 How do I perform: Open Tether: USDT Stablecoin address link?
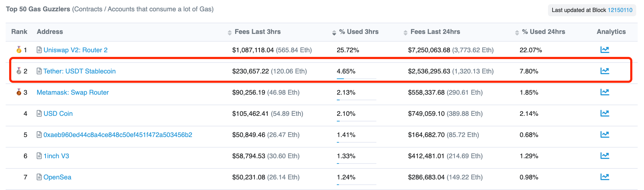[x=79, y=71]
